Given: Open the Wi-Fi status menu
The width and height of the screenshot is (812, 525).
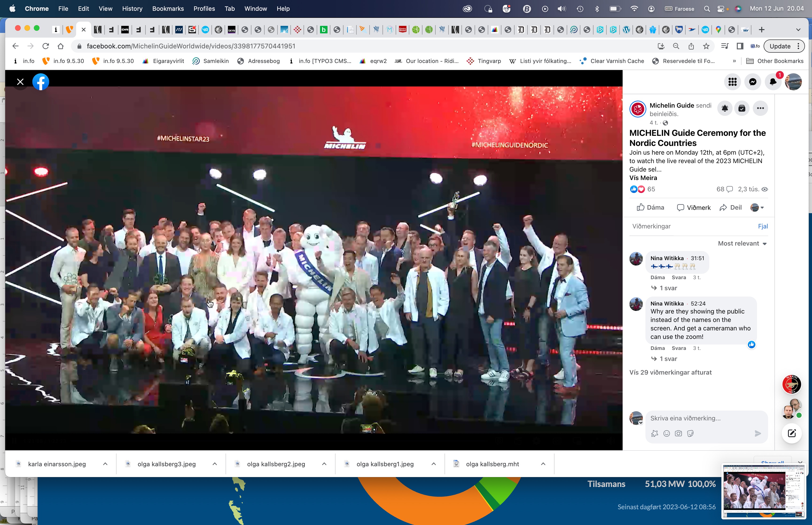Looking at the screenshot, I should (x=634, y=8).
